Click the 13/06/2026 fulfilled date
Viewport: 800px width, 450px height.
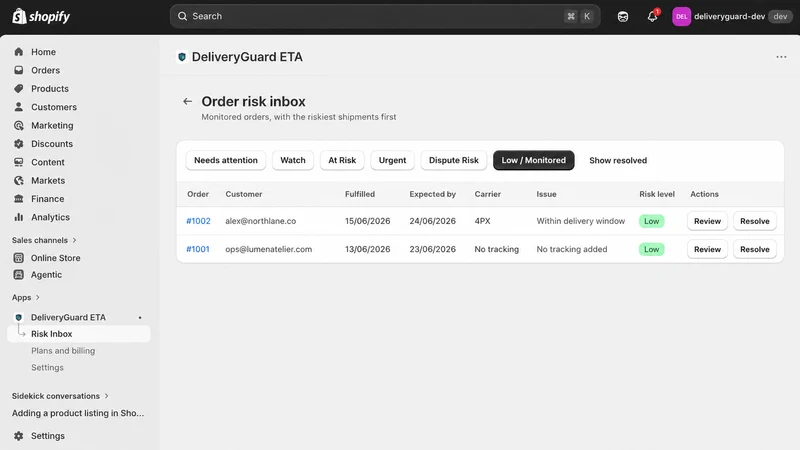click(x=367, y=249)
